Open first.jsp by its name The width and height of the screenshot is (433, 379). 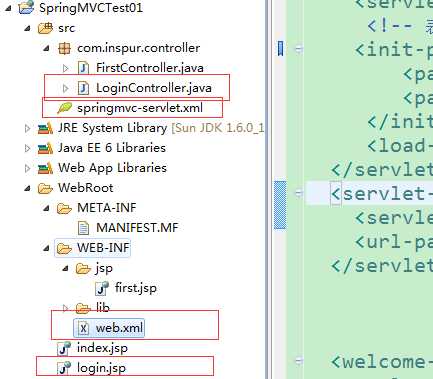point(136,288)
